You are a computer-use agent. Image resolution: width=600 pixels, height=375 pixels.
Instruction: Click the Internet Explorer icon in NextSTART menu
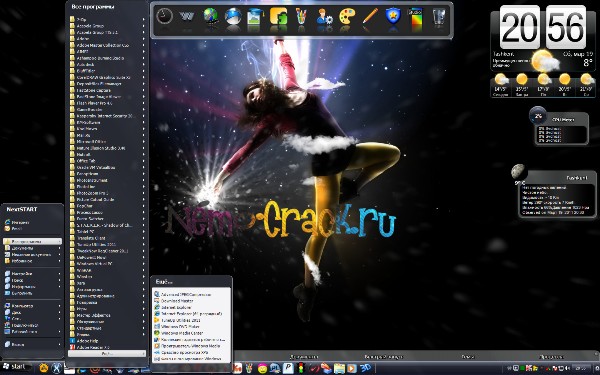7,222
